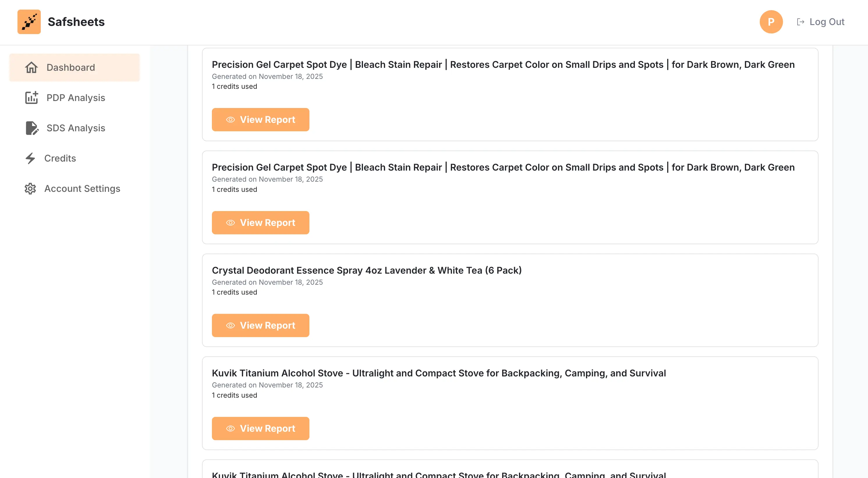
Task: View Report on the second Precision Gel listing
Action: 260,222
